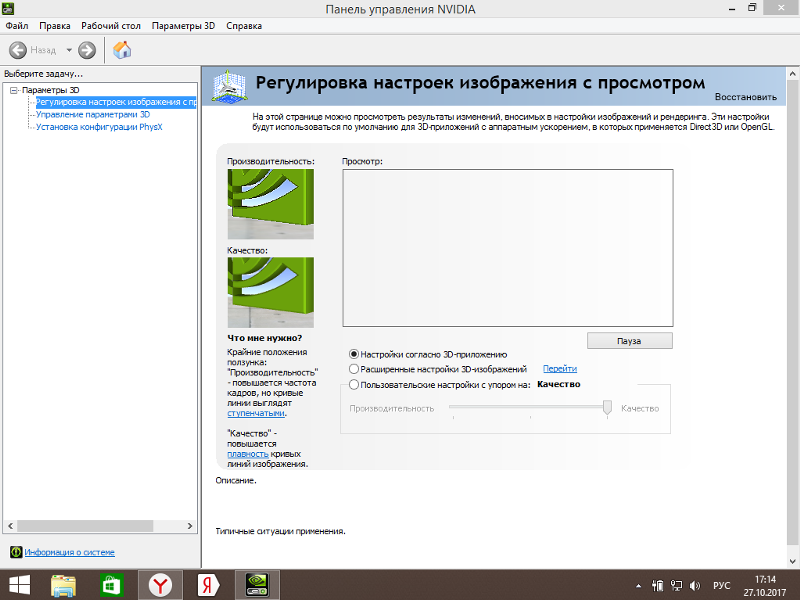Click the task tree left scroll arrow

coord(11,526)
